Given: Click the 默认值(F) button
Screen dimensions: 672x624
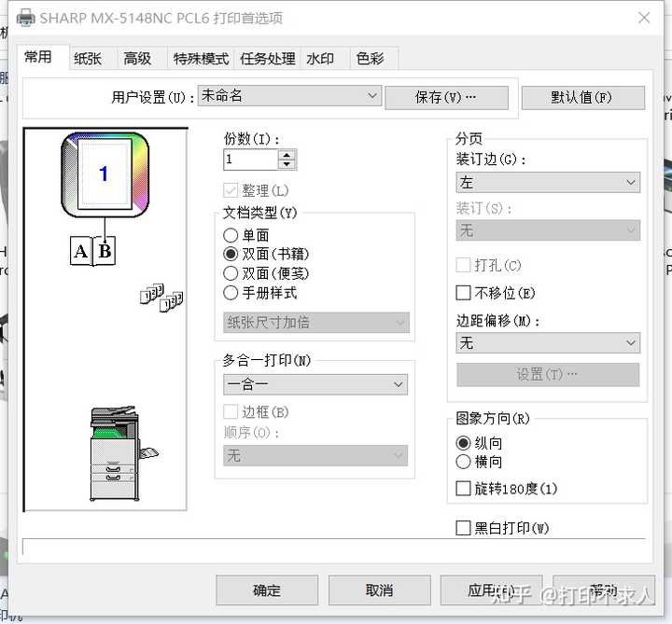Looking at the screenshot, I should (x=582, y=98).
